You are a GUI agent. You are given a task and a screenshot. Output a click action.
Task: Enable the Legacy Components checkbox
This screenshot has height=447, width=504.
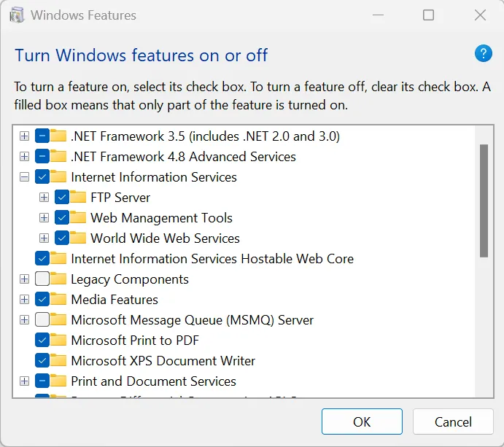[x=42, y=279]
